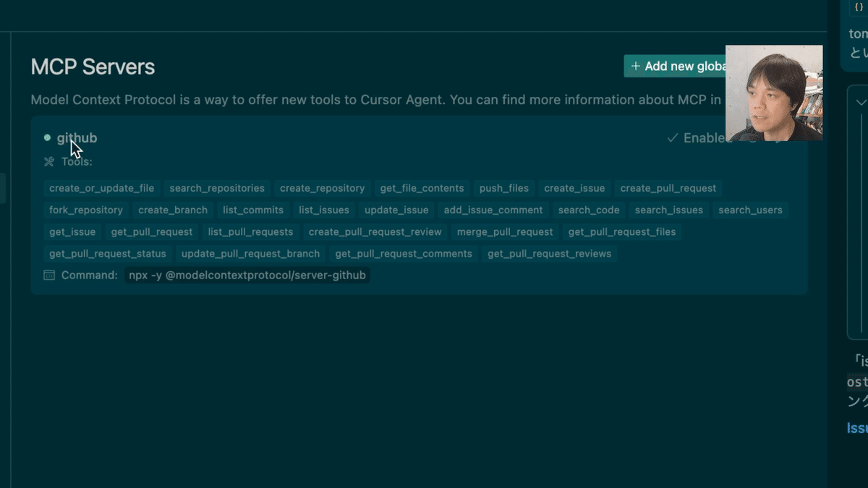Click the push_files tool chip

[503, 188]
